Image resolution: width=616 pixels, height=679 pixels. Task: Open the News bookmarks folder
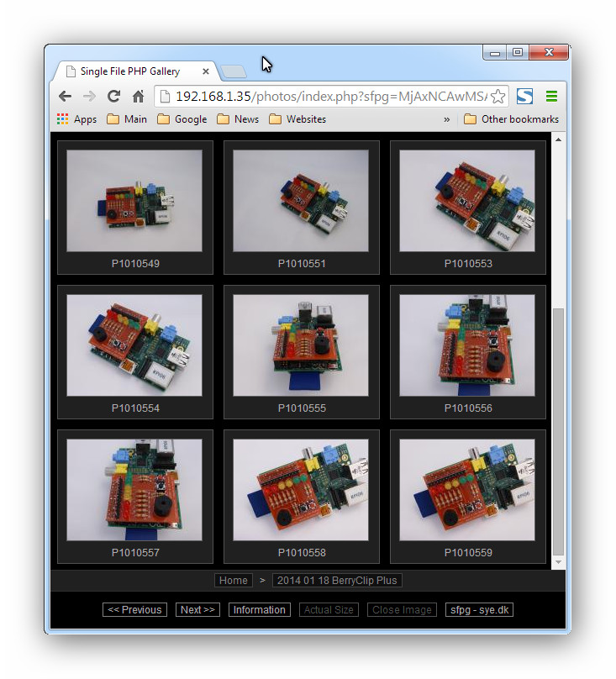tap(238, 119)
